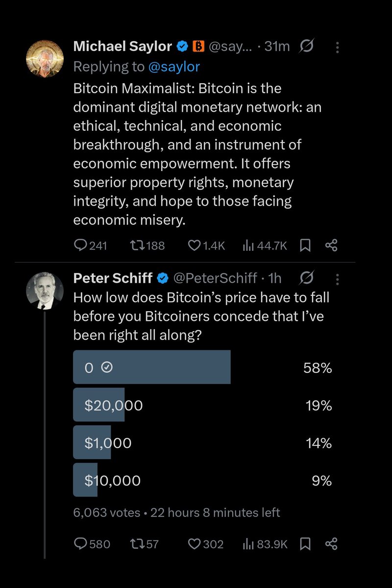Image resolution: width=392 pixels, height=588 pixels.
Task: Select the $20,000 poll option
Action: coord(203,406)
